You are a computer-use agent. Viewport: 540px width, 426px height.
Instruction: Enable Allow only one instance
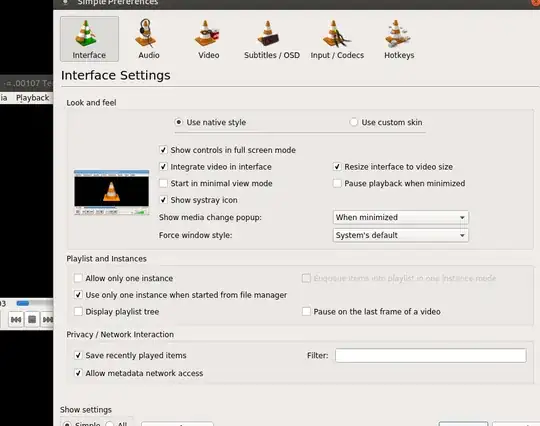click(78, 278)
